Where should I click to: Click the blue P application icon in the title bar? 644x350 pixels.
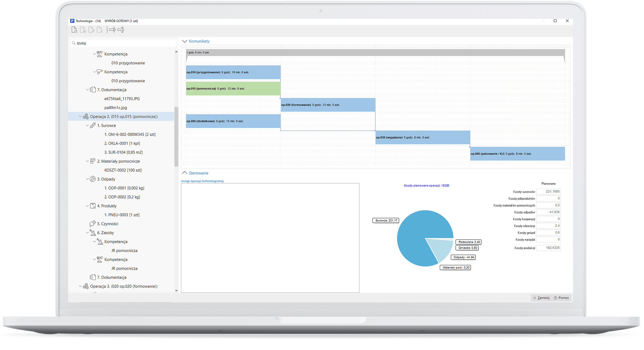coord(72,21)
